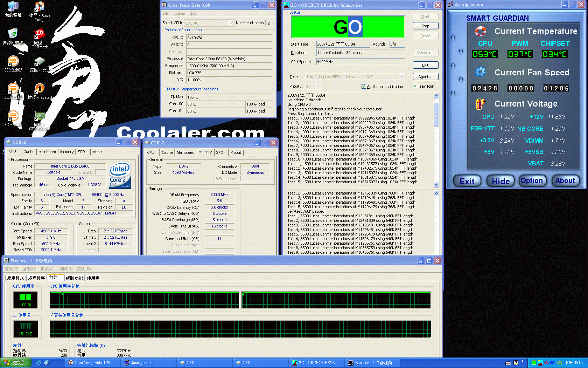
Task: Click the Hide button in Smart Guardian
Action: 500,181
